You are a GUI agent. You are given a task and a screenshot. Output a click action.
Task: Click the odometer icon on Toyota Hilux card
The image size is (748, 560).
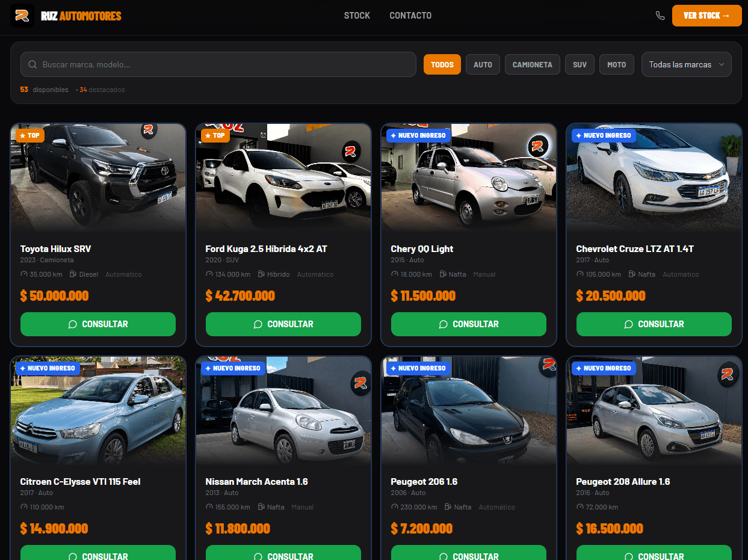[24, 274]
